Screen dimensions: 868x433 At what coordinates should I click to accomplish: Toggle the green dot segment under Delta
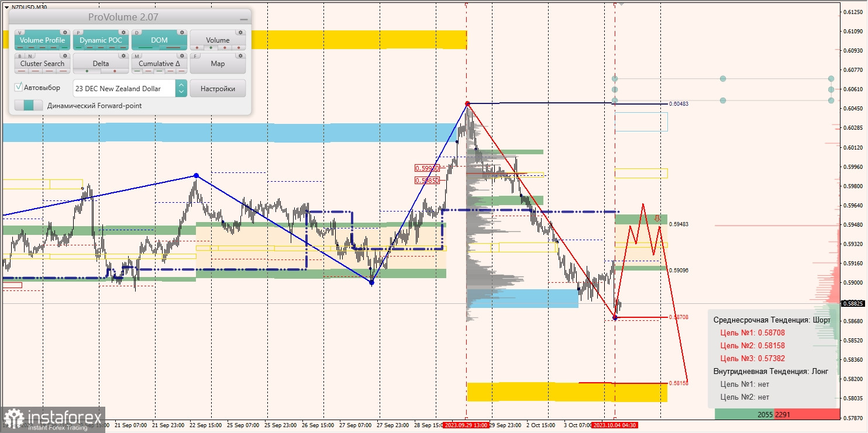87,71
